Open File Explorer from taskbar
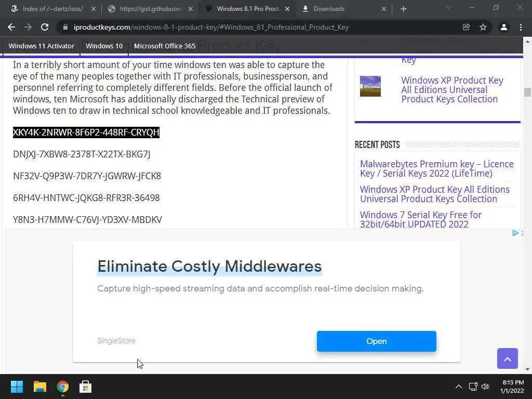Screen dimensions: 532x399 pyautogui.click(x=39, y=387)
